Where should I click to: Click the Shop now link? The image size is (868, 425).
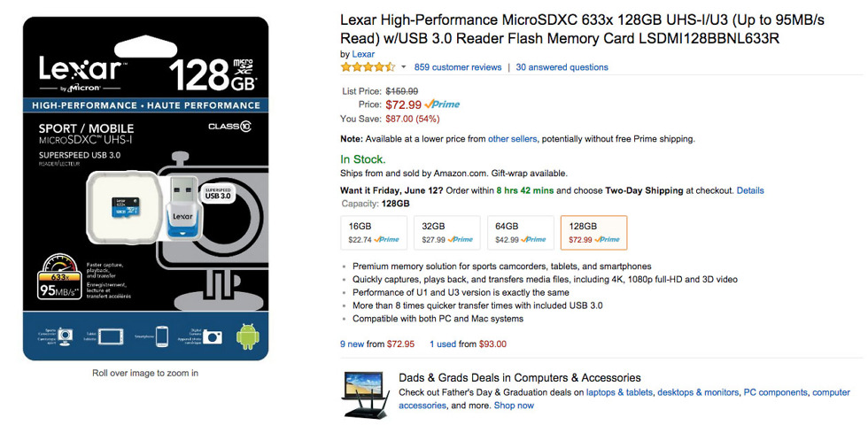click(x=514, y=406)
